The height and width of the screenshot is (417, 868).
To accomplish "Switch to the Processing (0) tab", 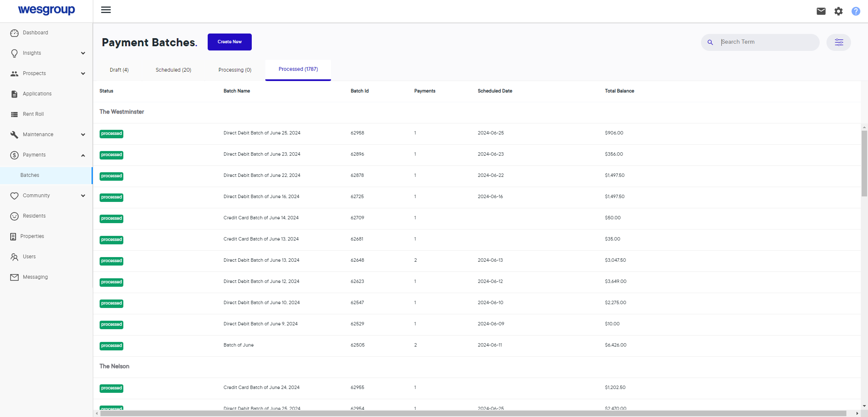I will 235,70.
